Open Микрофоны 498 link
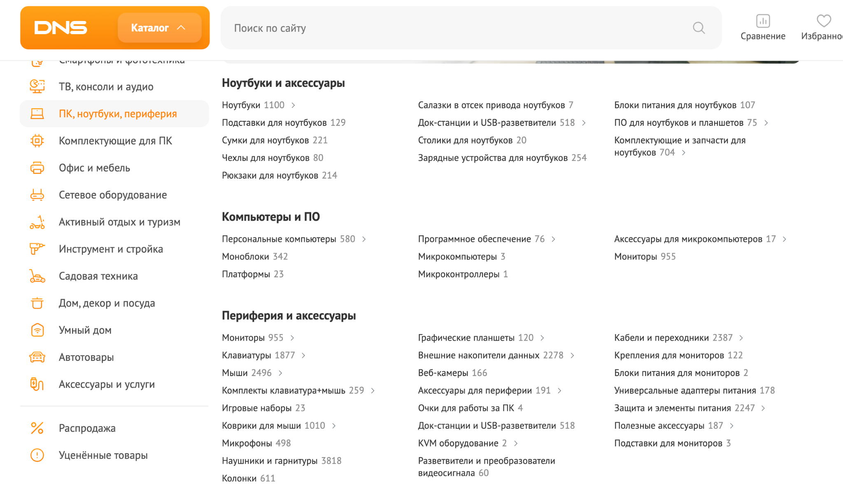 256,443
